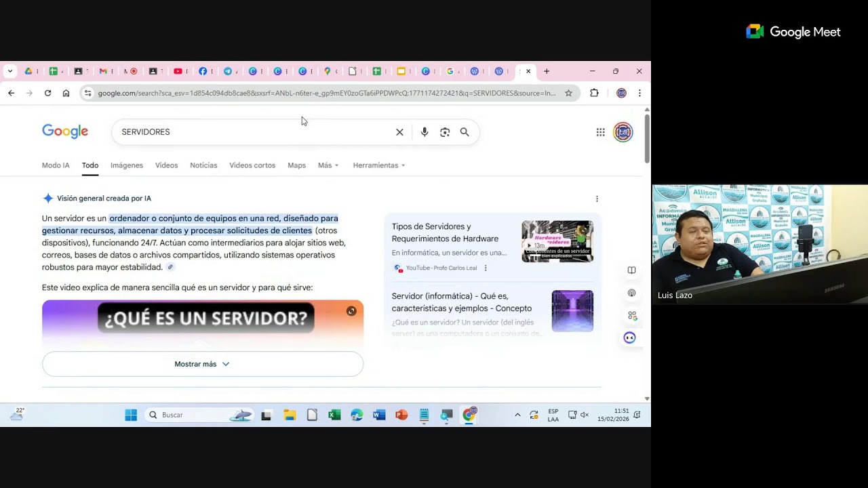The height and width of the screenshot is (488, 868).
Task: Click the browser address bar URL
Action: (x=326, y=93)
